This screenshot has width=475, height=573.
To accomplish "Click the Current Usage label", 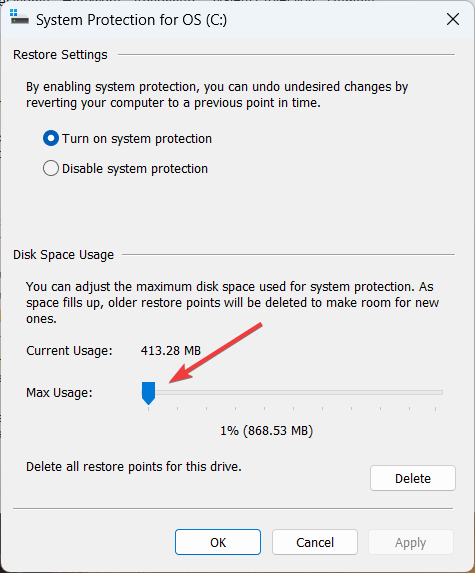I will click(69, 351).
